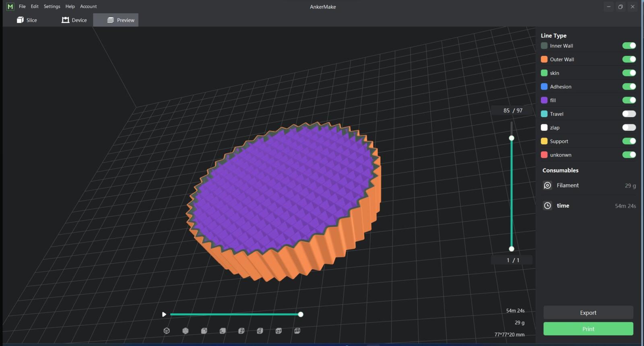Enable the Travel line type toggle
The height and width of the screenshot is (346, 644).
(x=629, y=114)
